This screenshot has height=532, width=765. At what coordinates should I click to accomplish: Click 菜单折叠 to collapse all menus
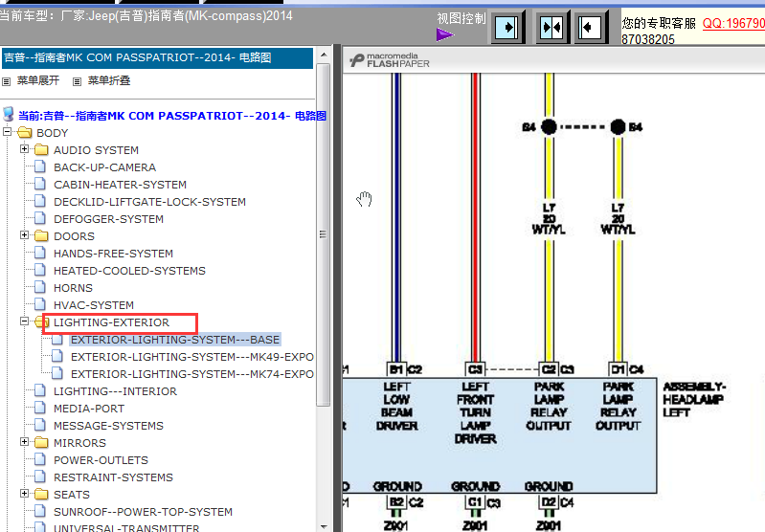pyautogui.click(x=109, y=80)
